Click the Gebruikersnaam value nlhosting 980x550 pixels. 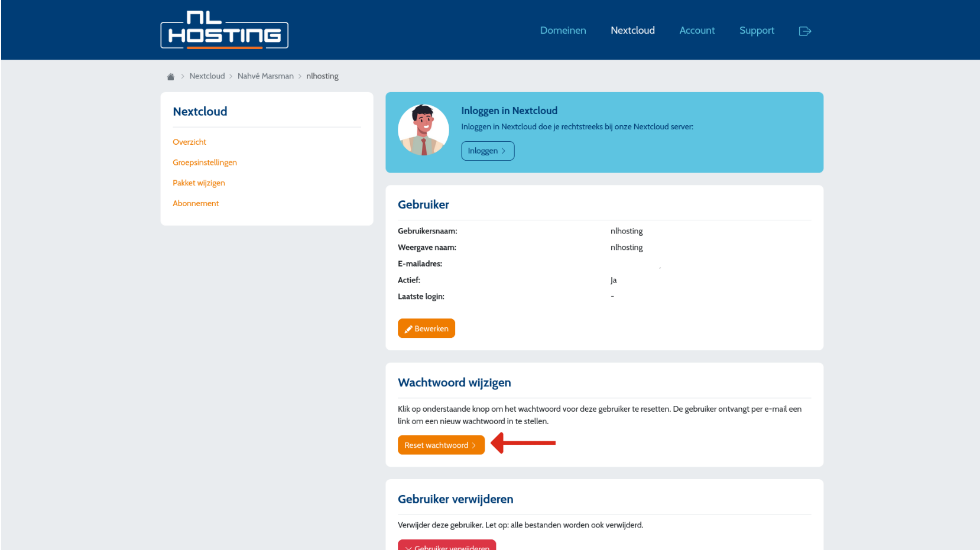tap(627, 231)
